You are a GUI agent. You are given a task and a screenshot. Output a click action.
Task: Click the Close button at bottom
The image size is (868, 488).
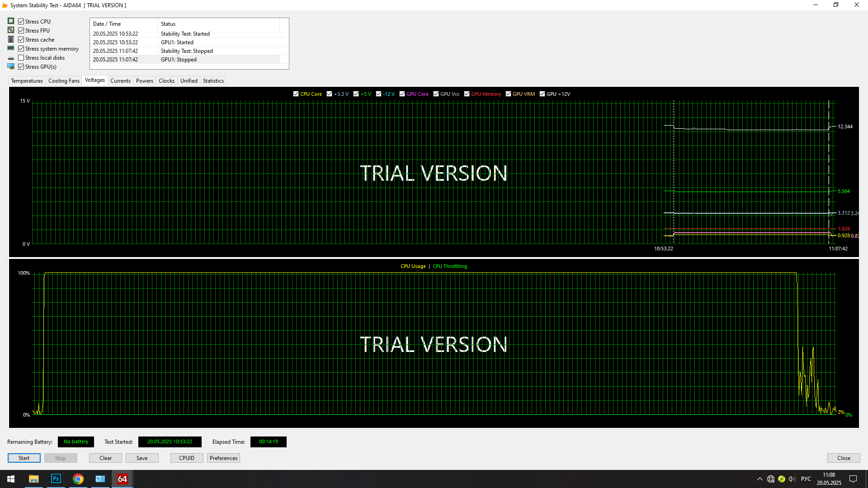click(844, 458)
